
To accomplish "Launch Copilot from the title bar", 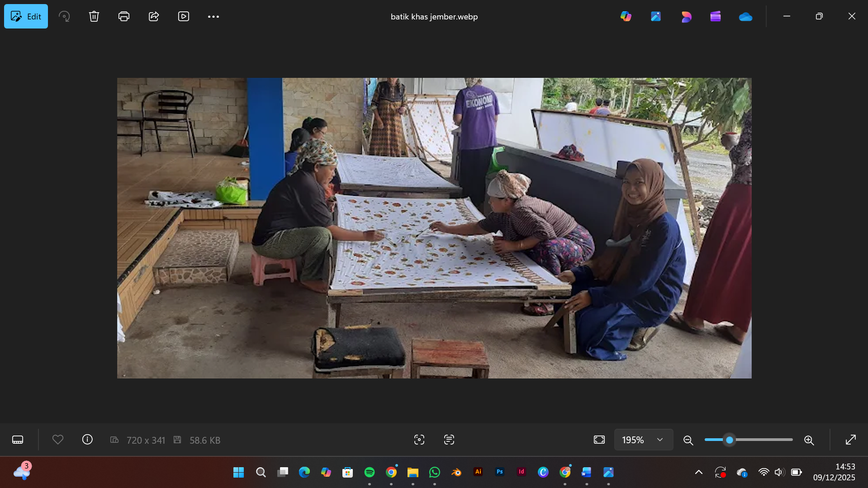I will pos(626,16).
